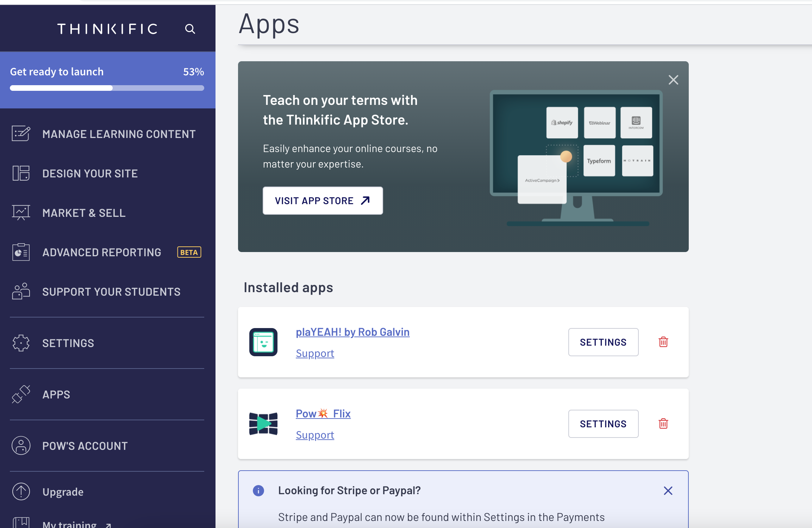The image size is (812, 528).
Task: Click the info icon in Stripe notice
Action: (x=258, y=491)
